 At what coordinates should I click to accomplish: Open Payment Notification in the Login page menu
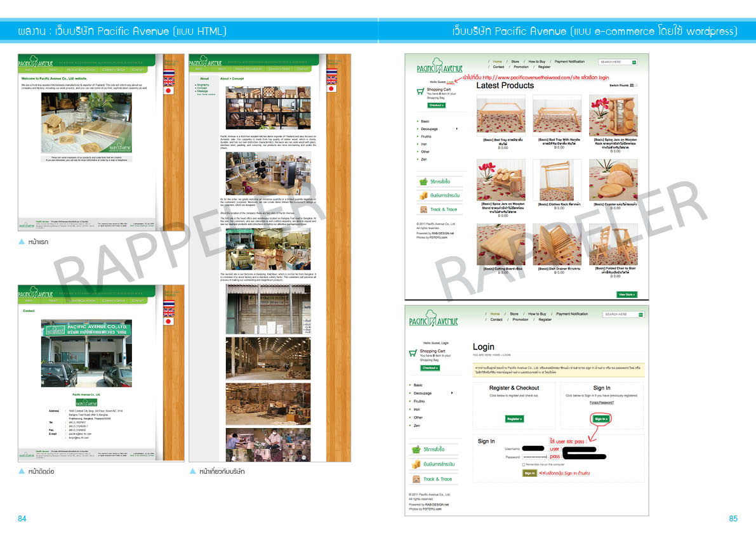[572, 314]
